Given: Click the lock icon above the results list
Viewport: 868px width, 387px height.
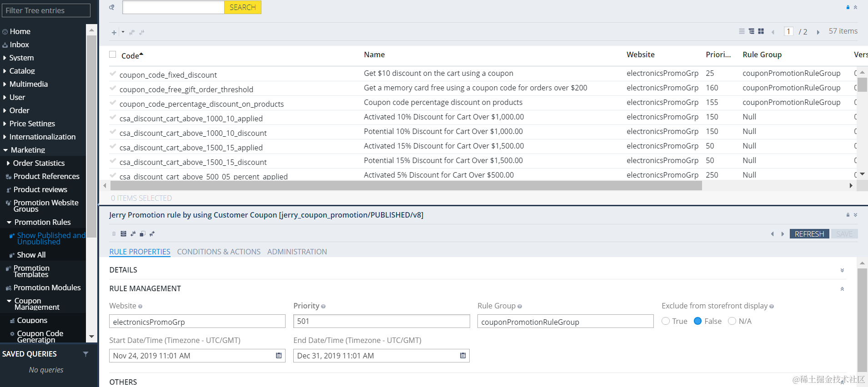Looking at the screenshot, I should (x=848, y=7).
